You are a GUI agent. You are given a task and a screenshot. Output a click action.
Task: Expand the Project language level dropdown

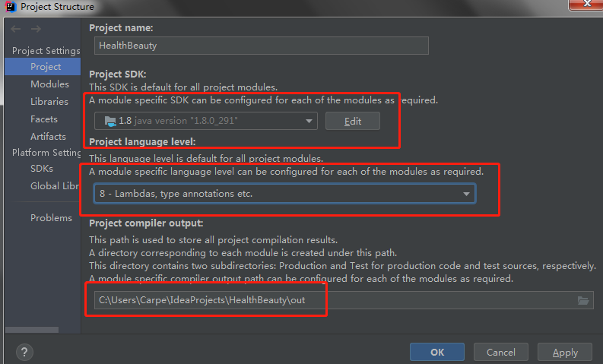[x=284, y=194]
